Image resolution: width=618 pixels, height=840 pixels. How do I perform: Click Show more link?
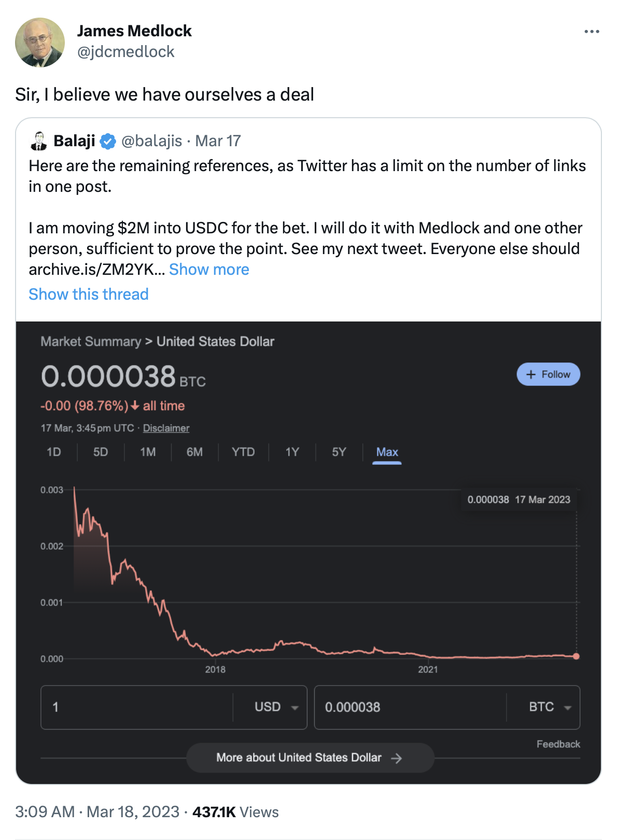(x=209, y=270)
